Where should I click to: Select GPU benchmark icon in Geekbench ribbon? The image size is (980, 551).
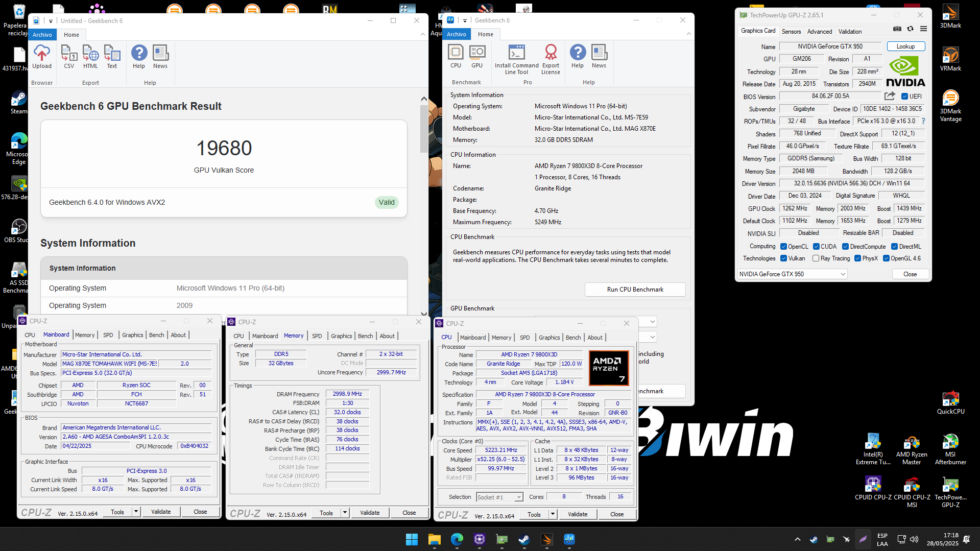477,56
